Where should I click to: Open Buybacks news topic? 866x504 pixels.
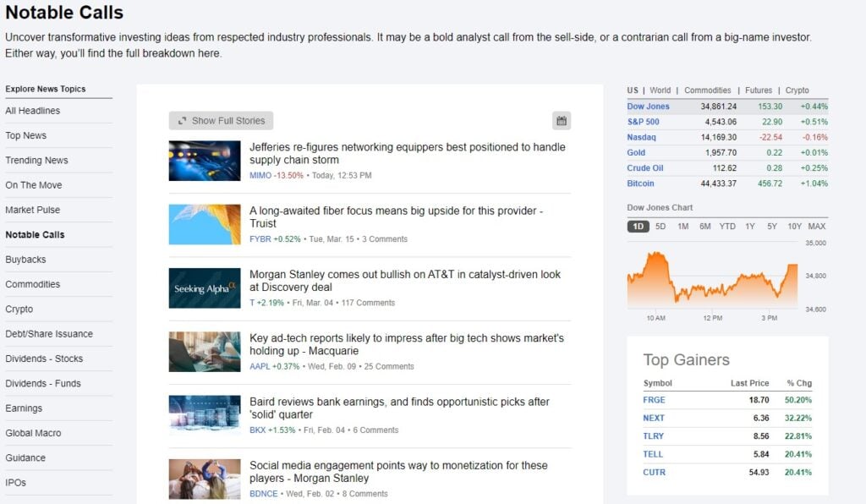point(25,260)
